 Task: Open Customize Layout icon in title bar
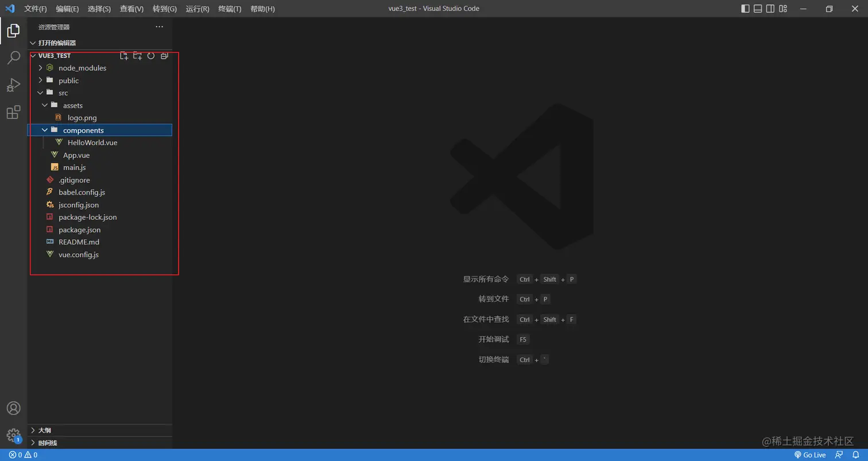click(783, 9)
